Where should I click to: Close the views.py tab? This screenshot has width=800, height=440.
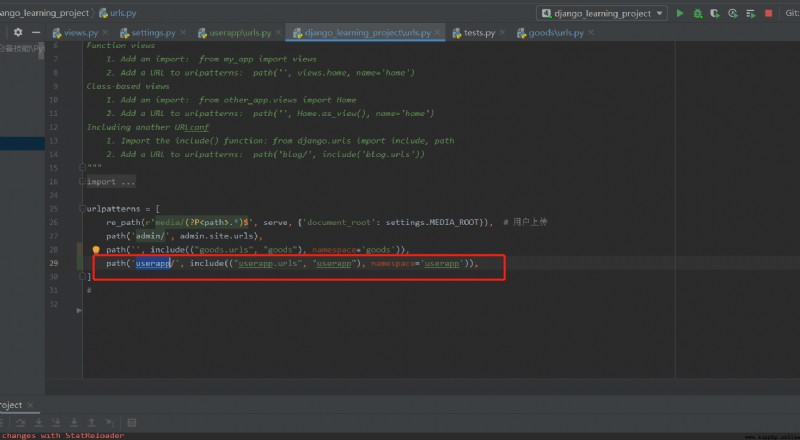[105, 32]
